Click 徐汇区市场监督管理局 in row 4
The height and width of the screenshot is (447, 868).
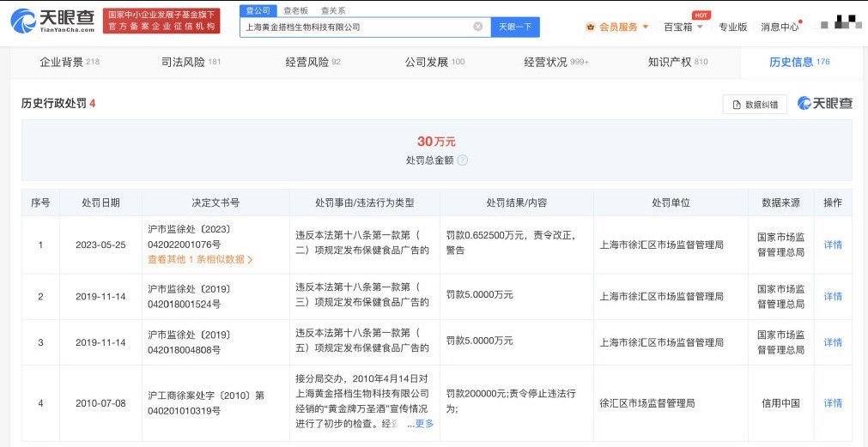pos(647,403)
